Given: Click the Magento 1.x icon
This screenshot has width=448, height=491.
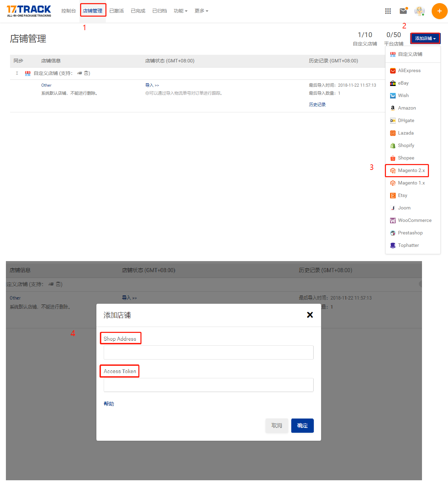Looking at the screenshot, I should click(393, 183).
